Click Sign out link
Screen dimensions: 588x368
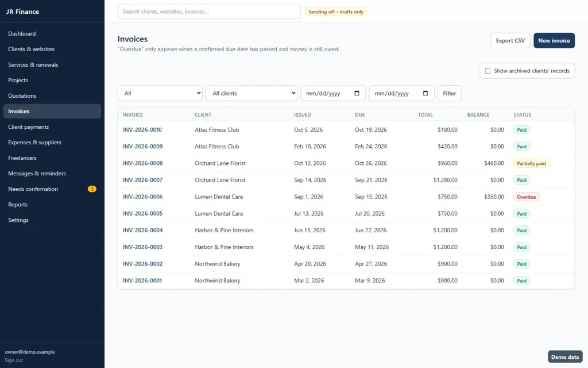[x=14, y=360]
